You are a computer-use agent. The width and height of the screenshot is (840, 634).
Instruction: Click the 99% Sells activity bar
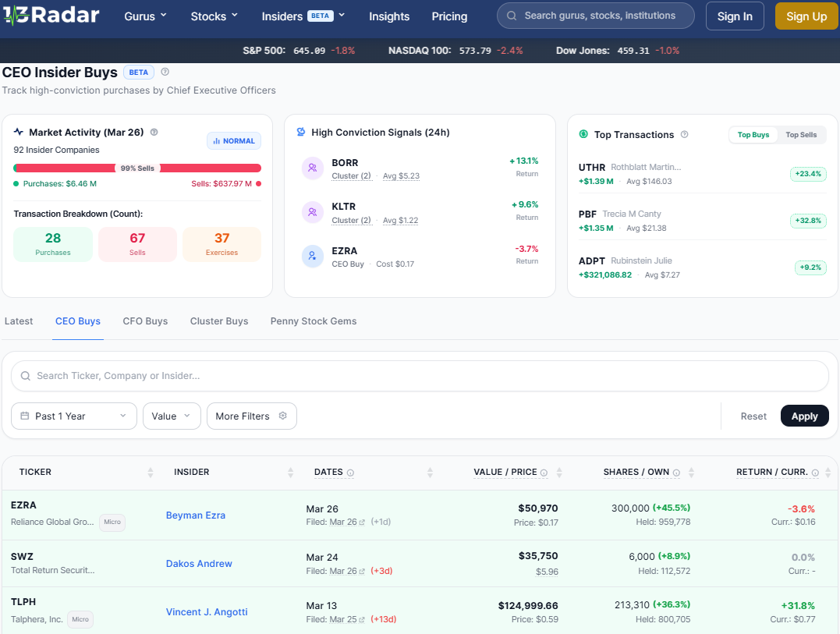point(137,168)
